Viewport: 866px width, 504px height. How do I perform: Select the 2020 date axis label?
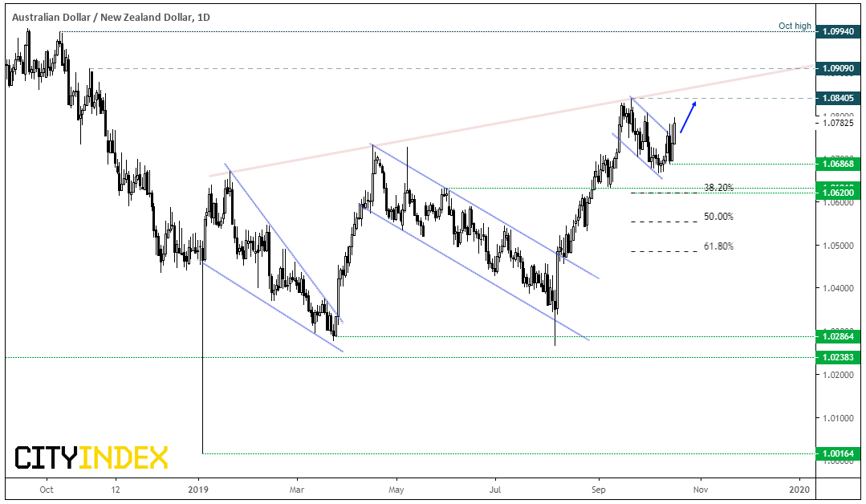[799, 490]
